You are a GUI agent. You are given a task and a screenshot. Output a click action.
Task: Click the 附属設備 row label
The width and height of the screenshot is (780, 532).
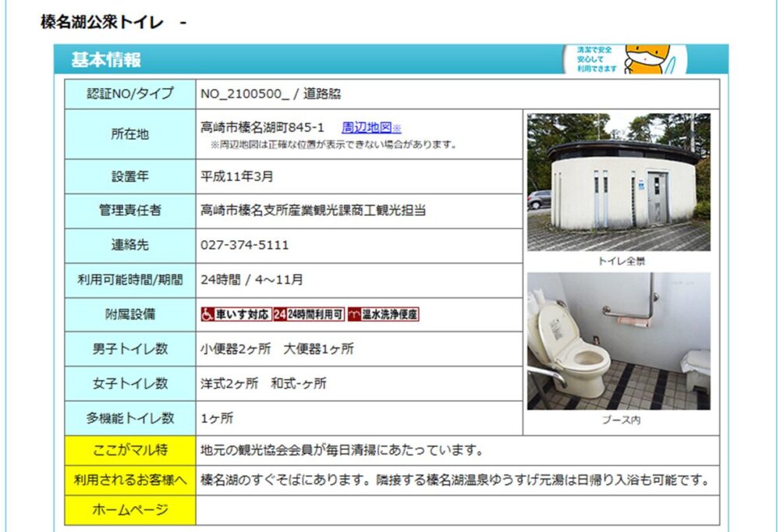tap(130, 314)
